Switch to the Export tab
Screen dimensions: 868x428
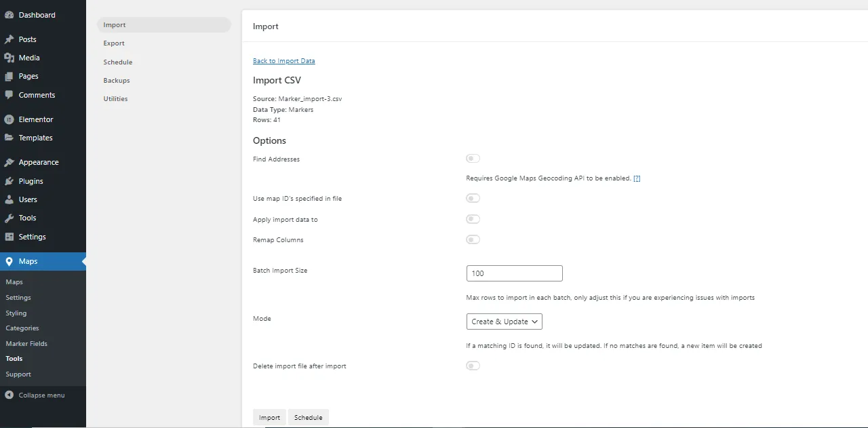tap(113, 43)
